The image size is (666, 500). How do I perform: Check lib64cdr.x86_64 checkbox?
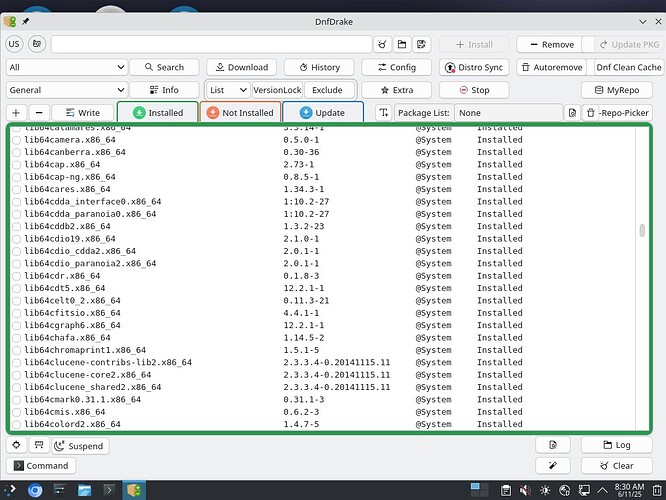[17, 276]
